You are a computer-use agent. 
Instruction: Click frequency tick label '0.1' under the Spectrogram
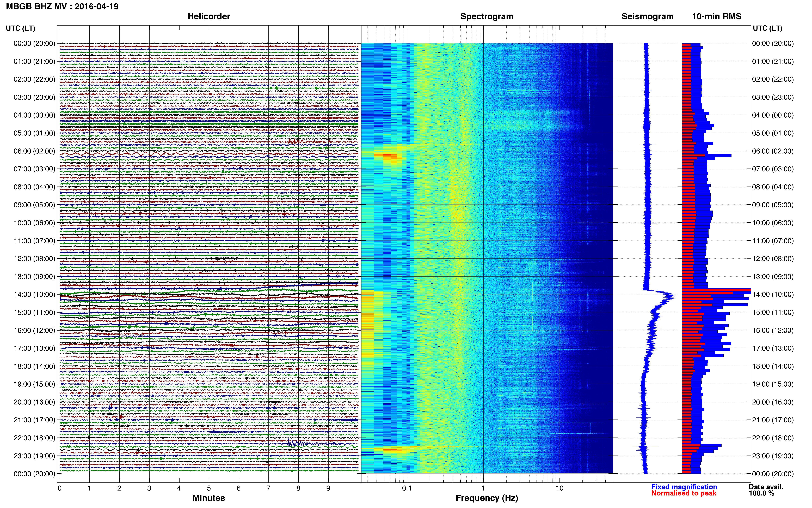coord(407,488)
